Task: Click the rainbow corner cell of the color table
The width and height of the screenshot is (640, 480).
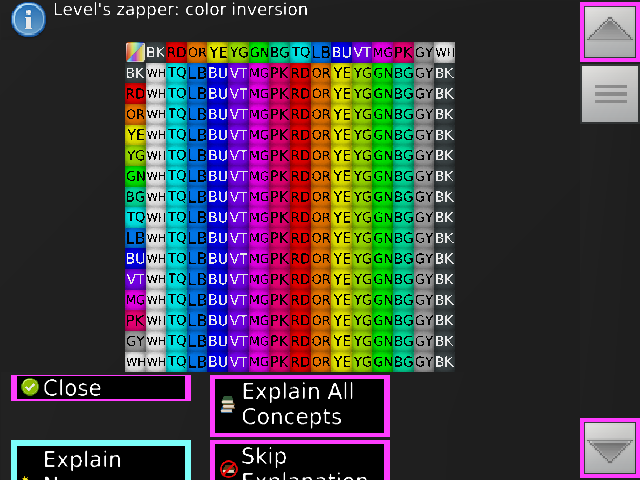Action: pos(135,52)
